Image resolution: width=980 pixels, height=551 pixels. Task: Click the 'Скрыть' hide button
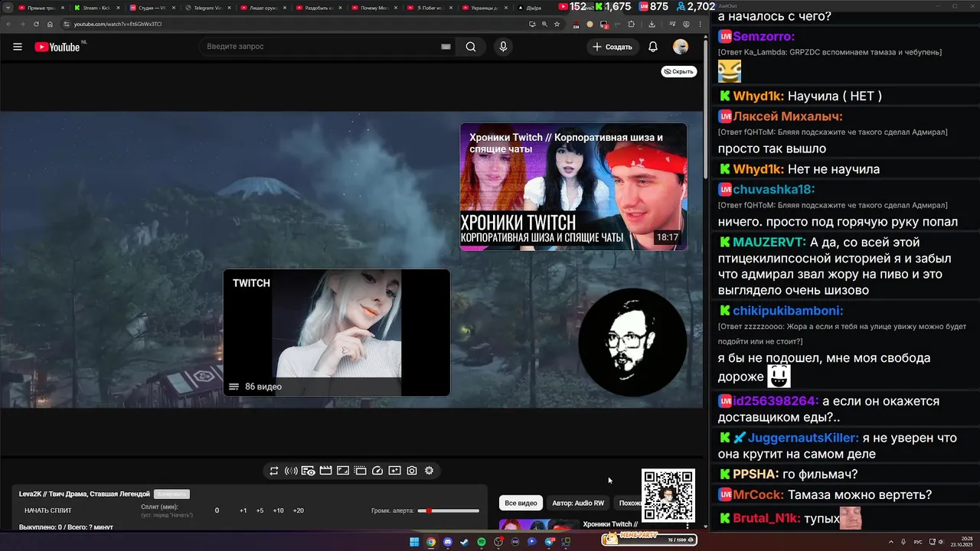click(679, 71)
